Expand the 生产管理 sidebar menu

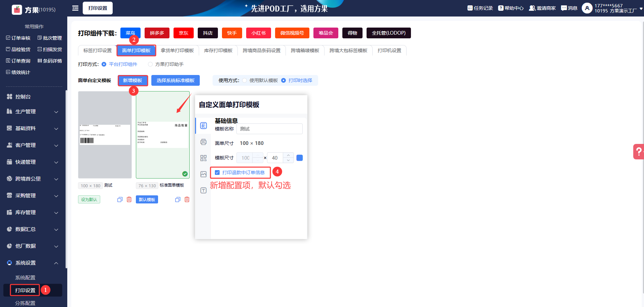point(33,112)
